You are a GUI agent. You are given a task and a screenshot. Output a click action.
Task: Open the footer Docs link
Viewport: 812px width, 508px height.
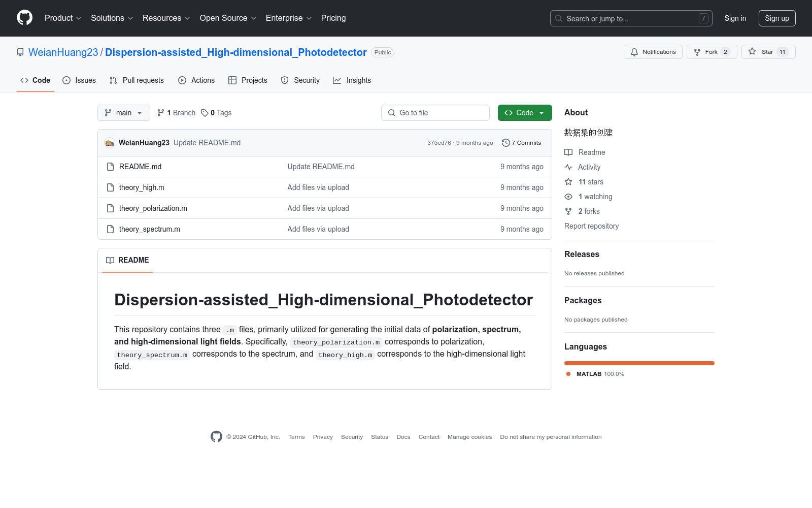[x=403, y=437]
